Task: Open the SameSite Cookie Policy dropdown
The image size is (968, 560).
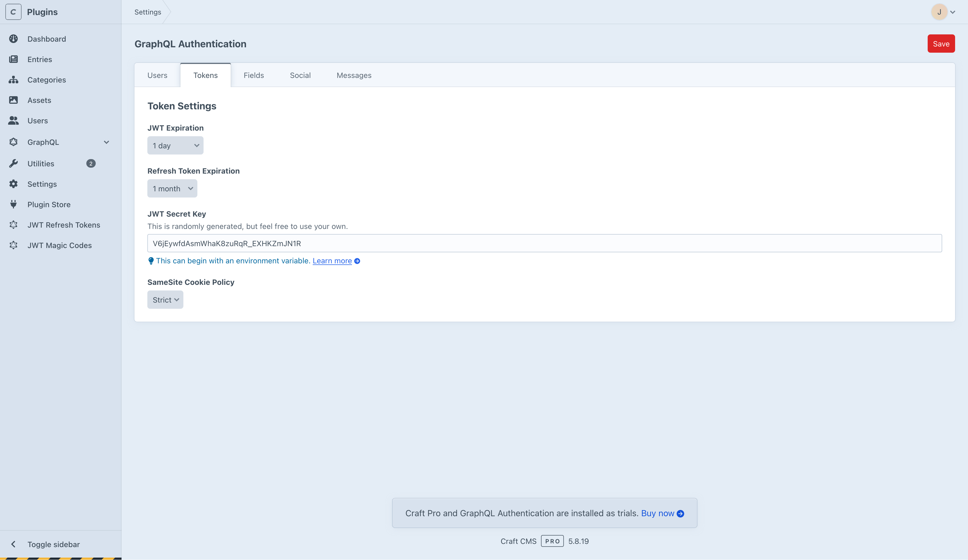Action: tap(165, 300)
